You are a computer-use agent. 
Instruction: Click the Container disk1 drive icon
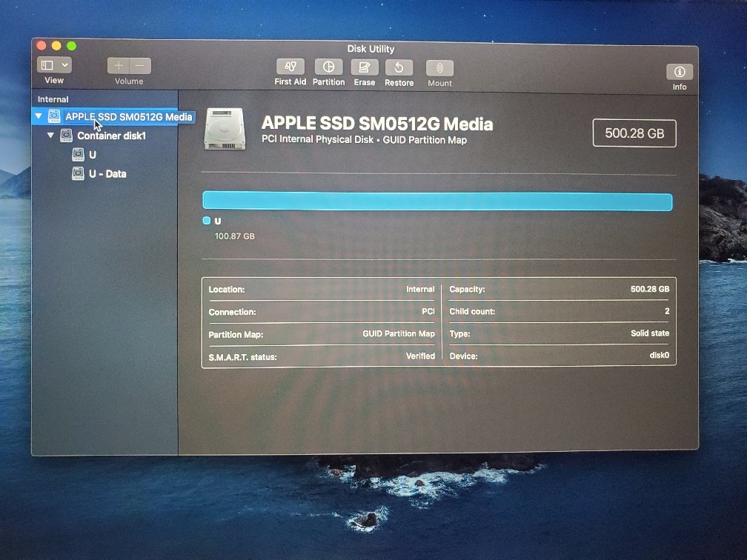[x=66, y=136]
